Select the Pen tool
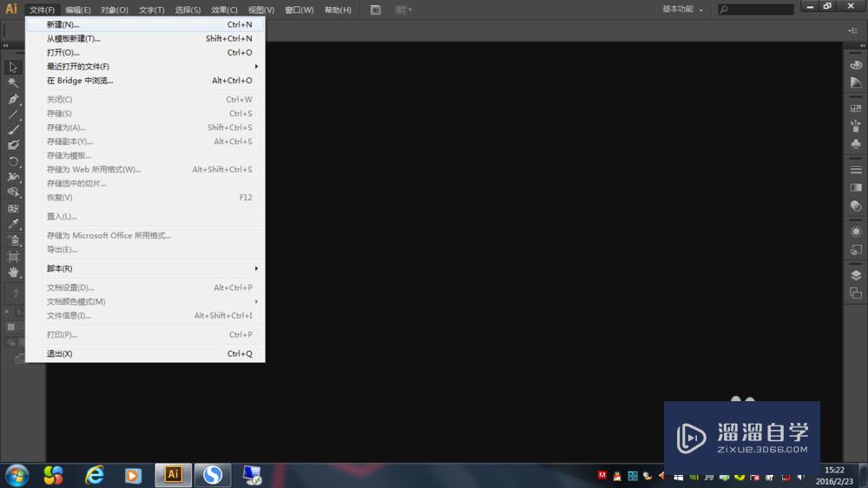This screenshot has width=868, height=488. click(x=13, y=99)
